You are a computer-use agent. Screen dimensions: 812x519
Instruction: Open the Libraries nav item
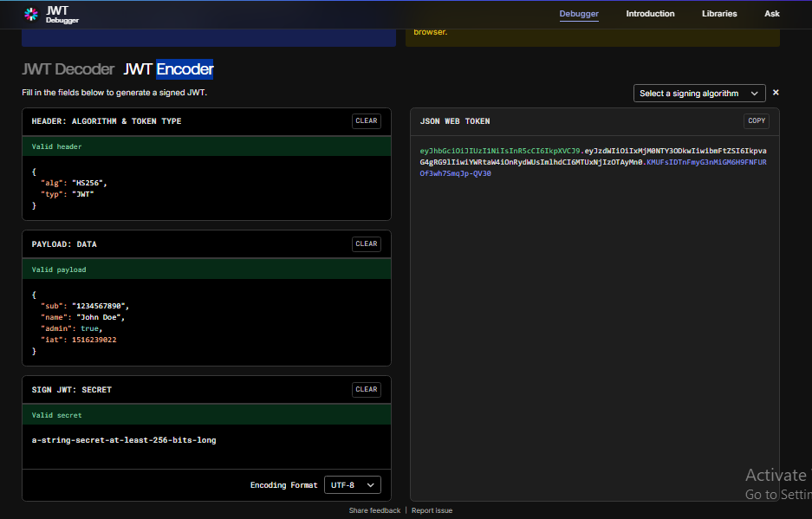(x=718, y=14)
